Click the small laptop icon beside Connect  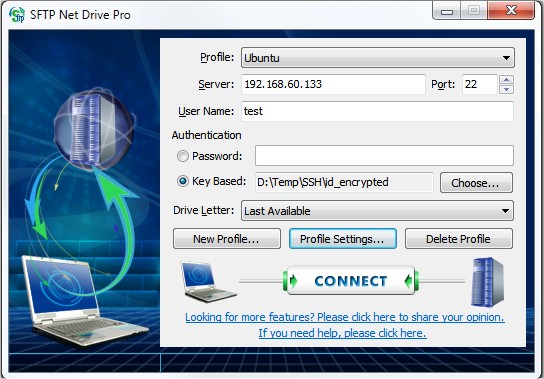click(x=209, y=281)
